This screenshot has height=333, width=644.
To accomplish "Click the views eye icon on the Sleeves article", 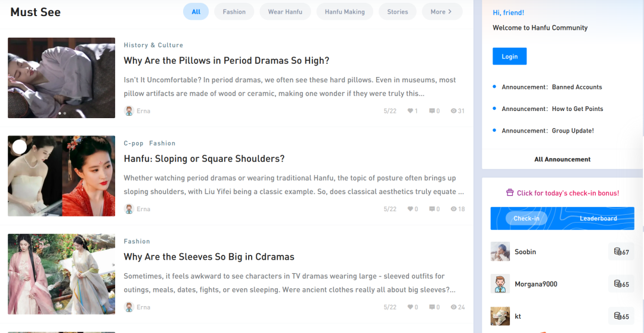I will coord(454,307).
